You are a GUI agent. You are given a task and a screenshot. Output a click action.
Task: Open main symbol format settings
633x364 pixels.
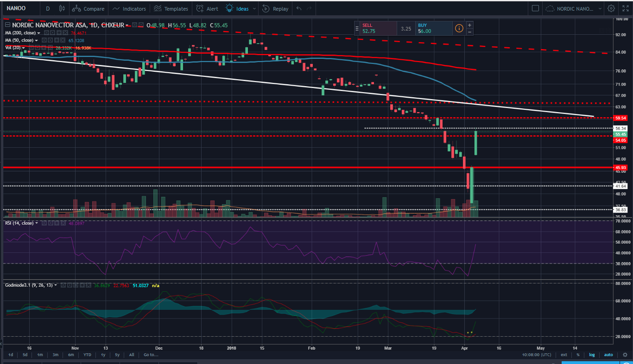(141, 25)
